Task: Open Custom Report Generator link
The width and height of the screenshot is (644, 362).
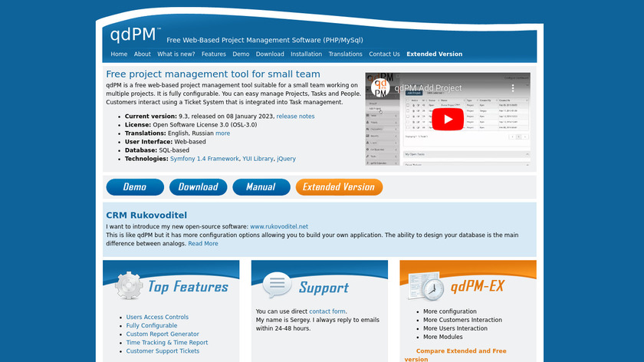Action: [163, 334]
